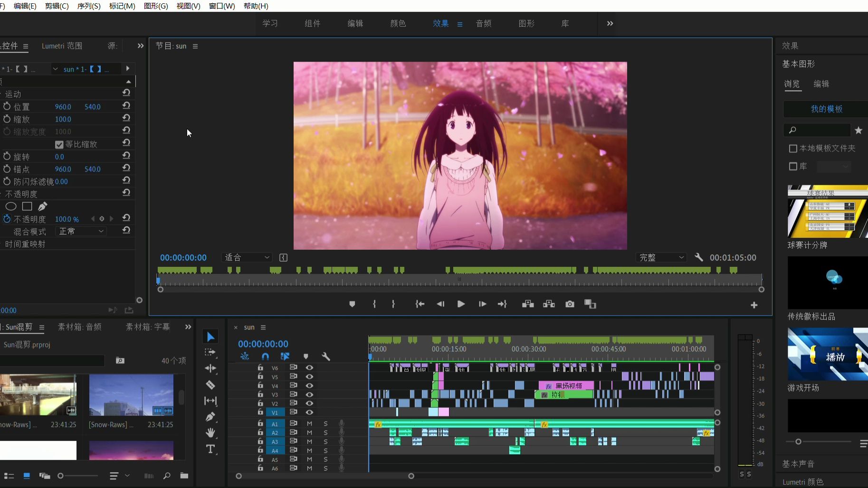Add marker in timeline header
Viewport: 868px width, 488px height.
pos(306,357)
